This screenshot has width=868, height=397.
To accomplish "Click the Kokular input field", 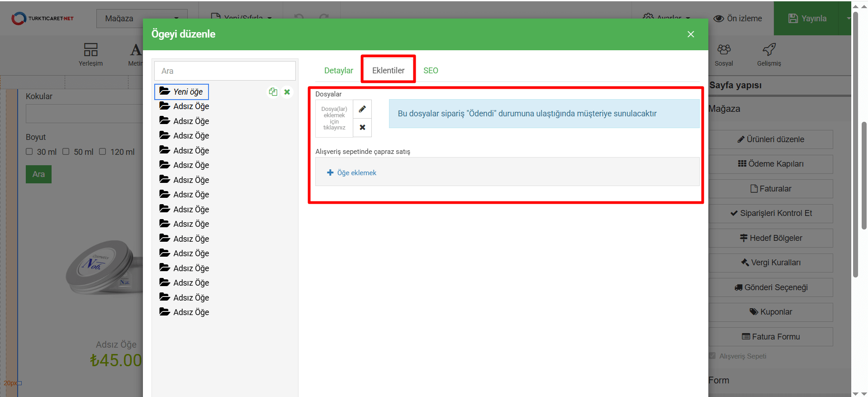I will 85,114.
